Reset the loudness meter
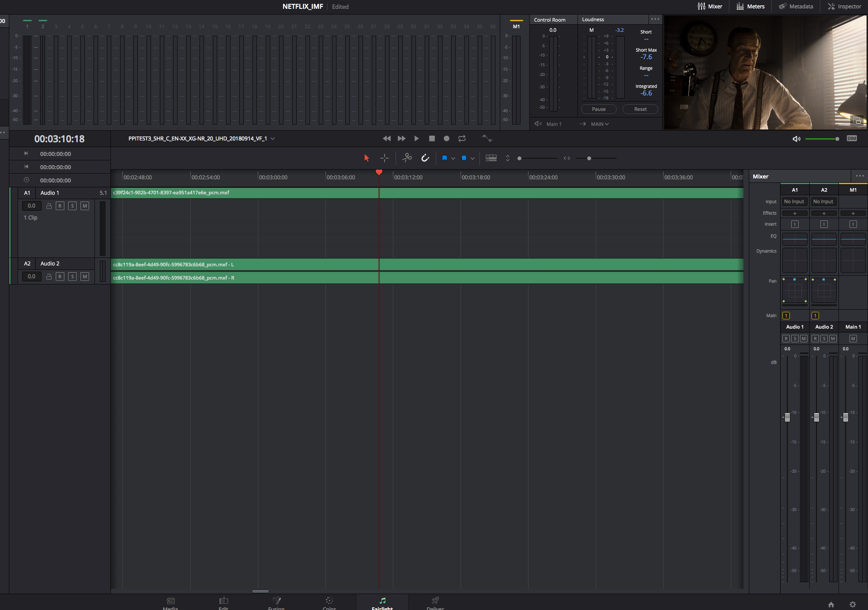The width and height of the screenshot is (868, 610). tap(640, 109)
